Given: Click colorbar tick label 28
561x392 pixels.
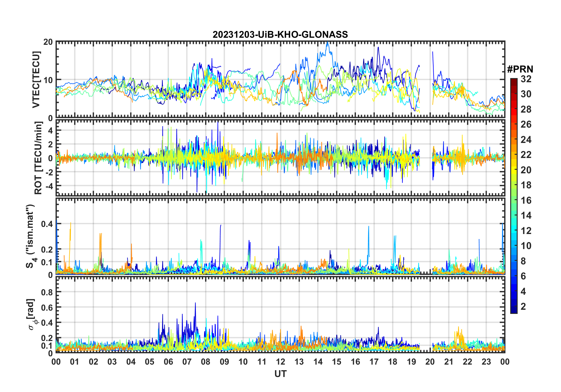Looking at the screenshot, I should [x=526, y=109].
